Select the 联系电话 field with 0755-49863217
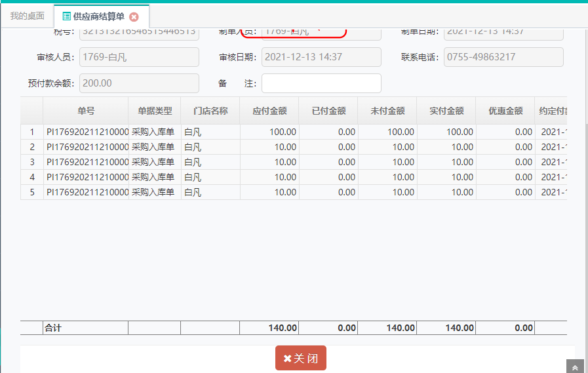 503,57
